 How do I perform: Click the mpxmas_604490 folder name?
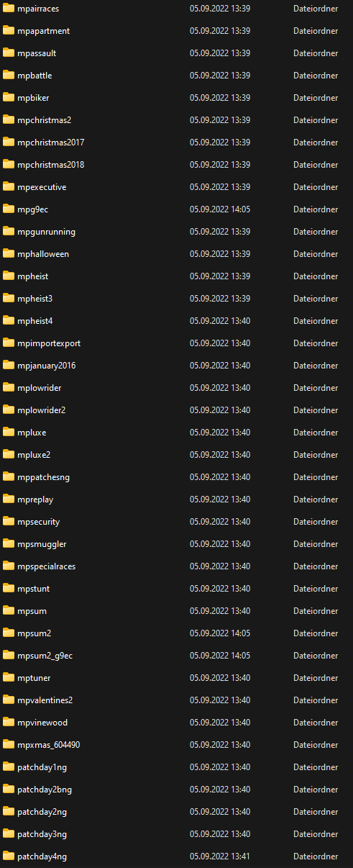[48, 745]
